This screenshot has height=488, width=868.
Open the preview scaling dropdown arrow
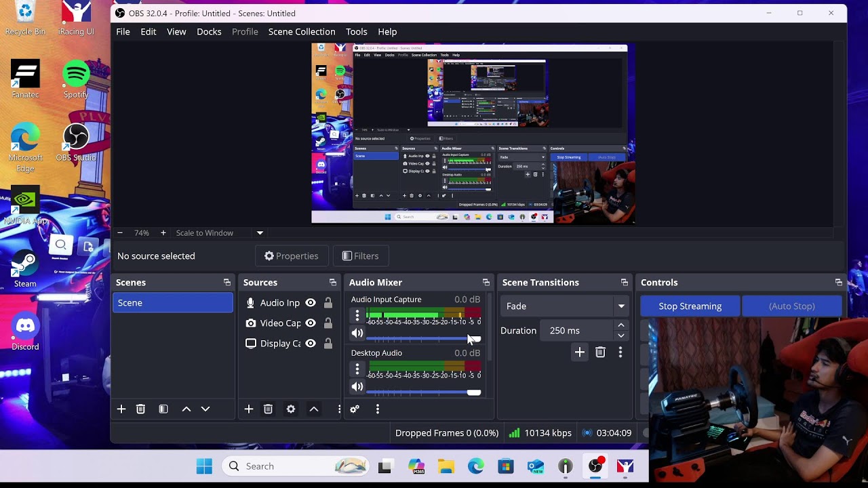260,233
